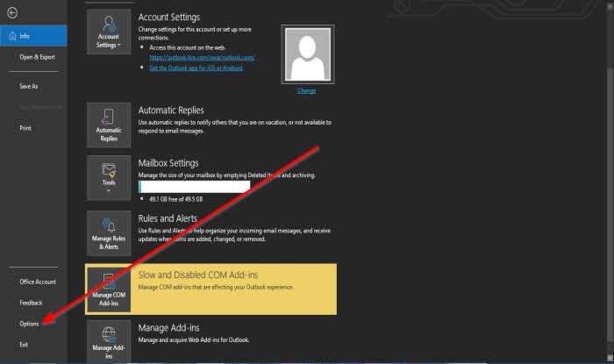Click the home icon beside Info
Image resolution: width=614 pixels, height=364 pixels.
[x=12, y=36]
